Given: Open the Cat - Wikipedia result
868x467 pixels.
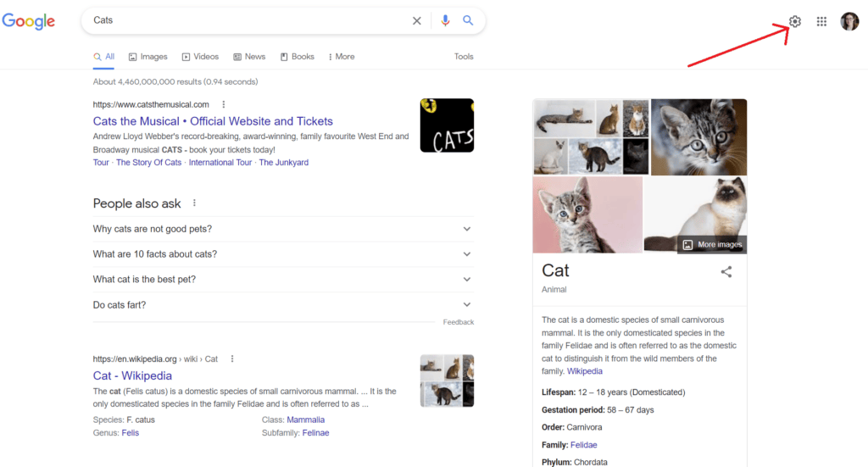Looking at the screenshot, I should click(x=132, y=375).
